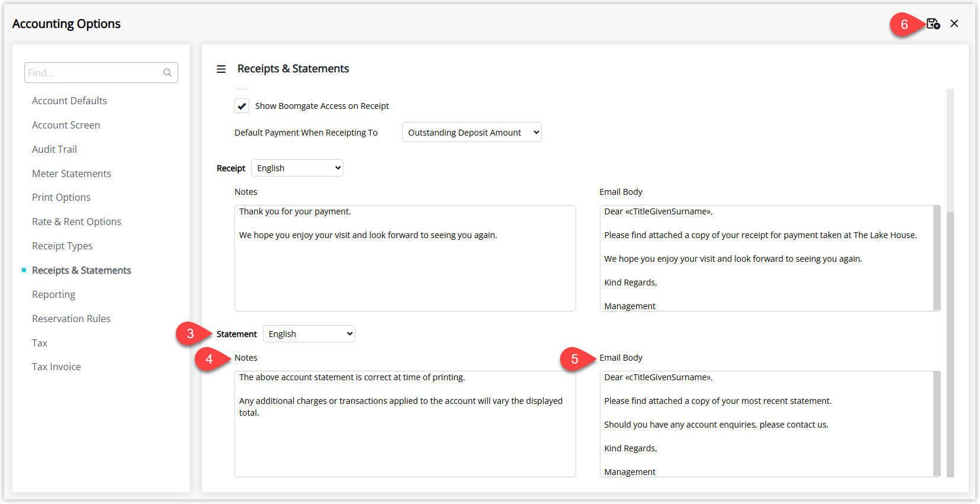Click the main panel vertical scrollbar

(x=950, y=344)
